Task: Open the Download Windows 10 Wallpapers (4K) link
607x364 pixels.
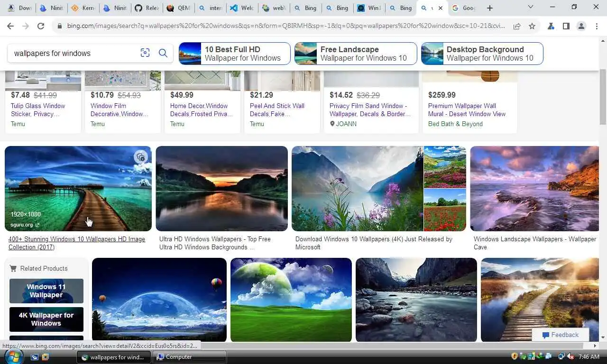Action: (374, 243)
